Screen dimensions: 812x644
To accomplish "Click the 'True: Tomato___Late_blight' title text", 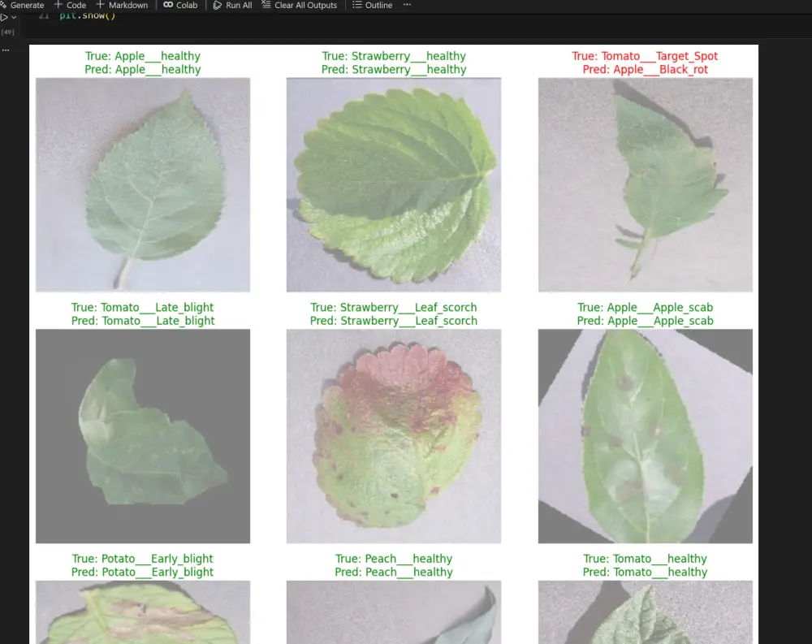I will coord(142,307).
